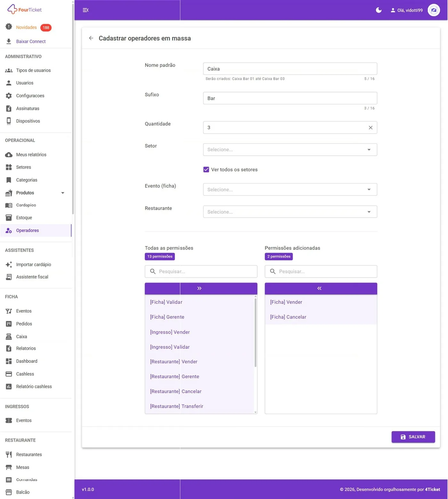
Task: Go to Configuracoes in the sidebar
Action: click(30, 96)
